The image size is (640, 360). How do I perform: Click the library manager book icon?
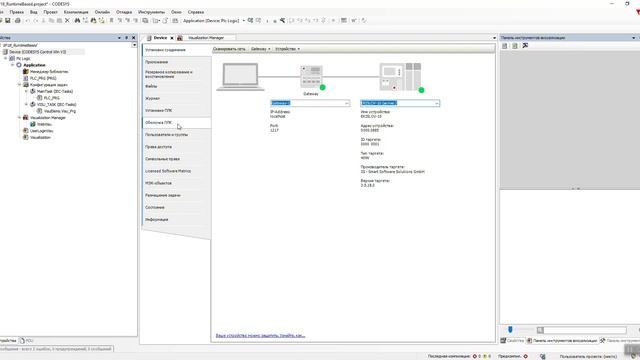(26, 71)
